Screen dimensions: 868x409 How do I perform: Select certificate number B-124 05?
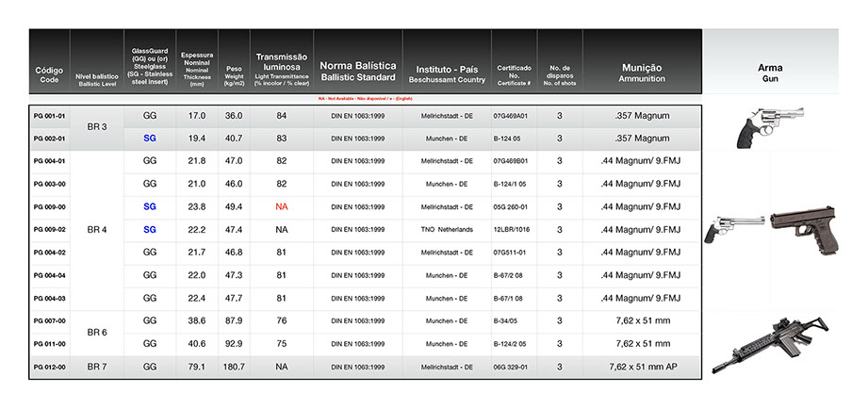tap(506, 139)
